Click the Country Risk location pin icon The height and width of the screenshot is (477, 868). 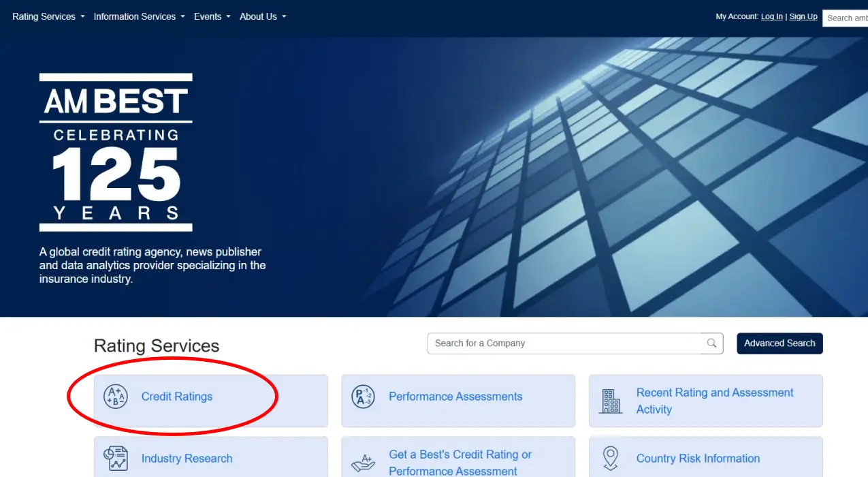(x=611, y=459)
